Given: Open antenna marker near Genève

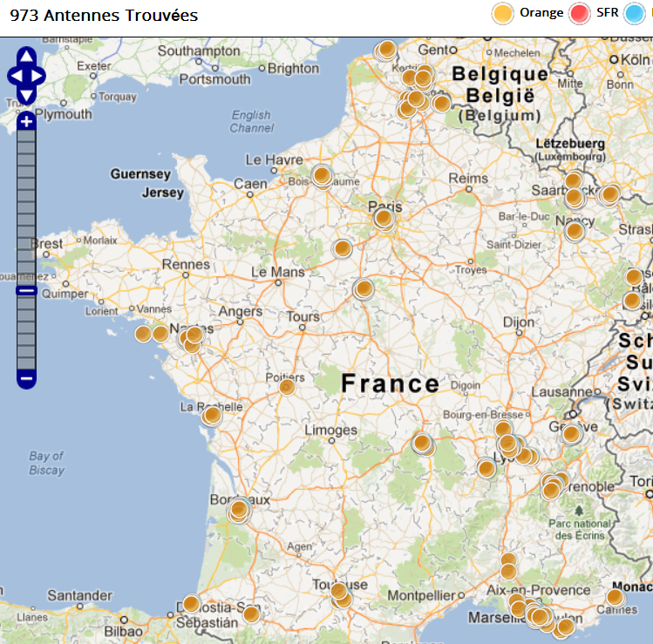Looking at the screenshot, I should (x=571, y=434).
